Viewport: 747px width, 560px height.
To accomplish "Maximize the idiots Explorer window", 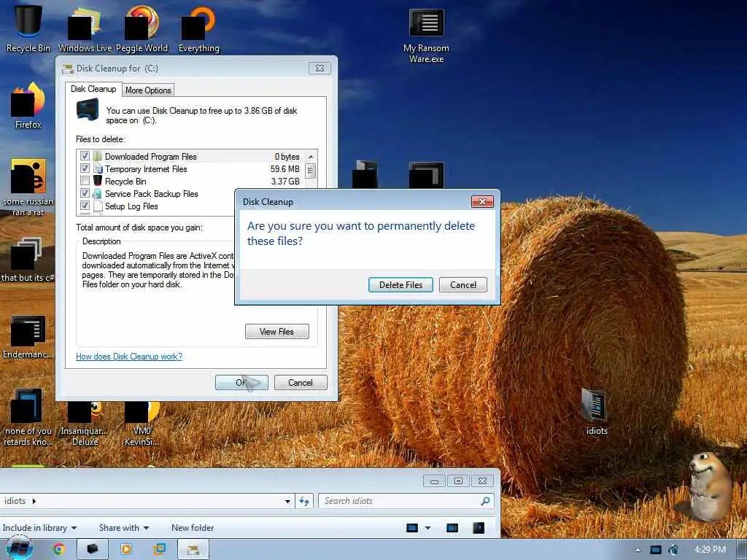I will tap(458, 481).
